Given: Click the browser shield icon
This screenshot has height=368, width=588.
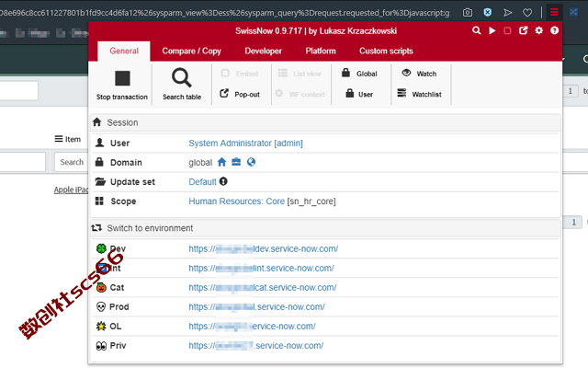Looking at the screenshot, I should (x=488, y=12).
